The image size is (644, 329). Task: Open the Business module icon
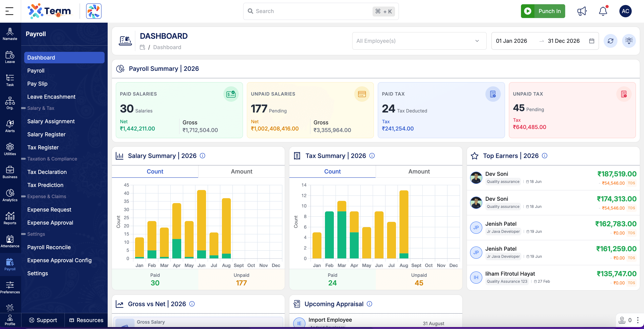tap(10, 172)
